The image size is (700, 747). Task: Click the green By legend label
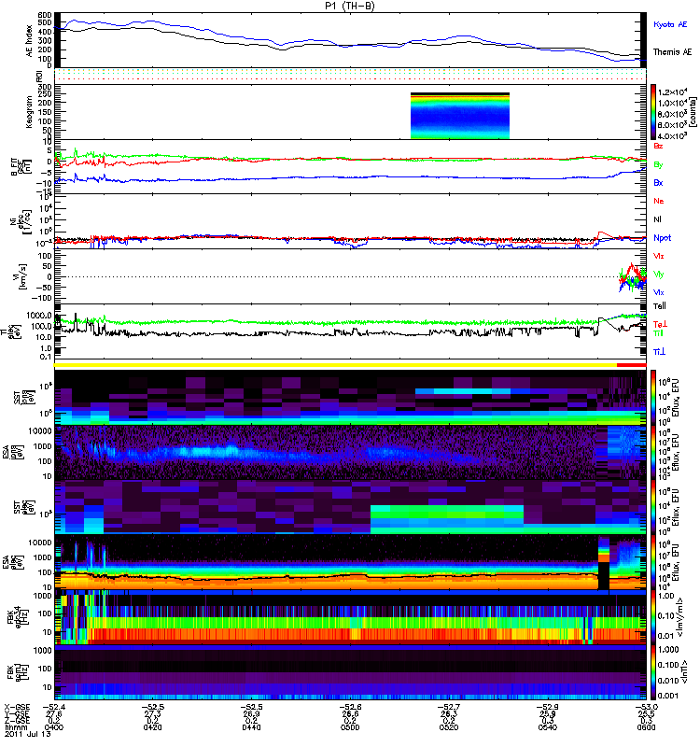(x=658, y=165)
